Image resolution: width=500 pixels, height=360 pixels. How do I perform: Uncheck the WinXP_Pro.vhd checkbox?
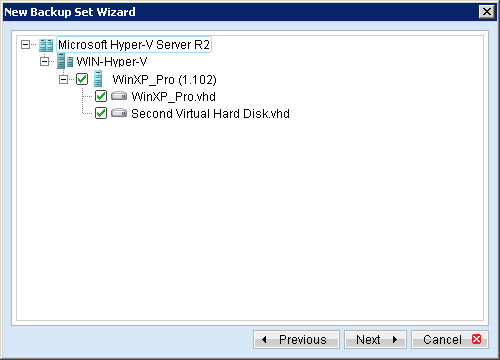point(101,96)
